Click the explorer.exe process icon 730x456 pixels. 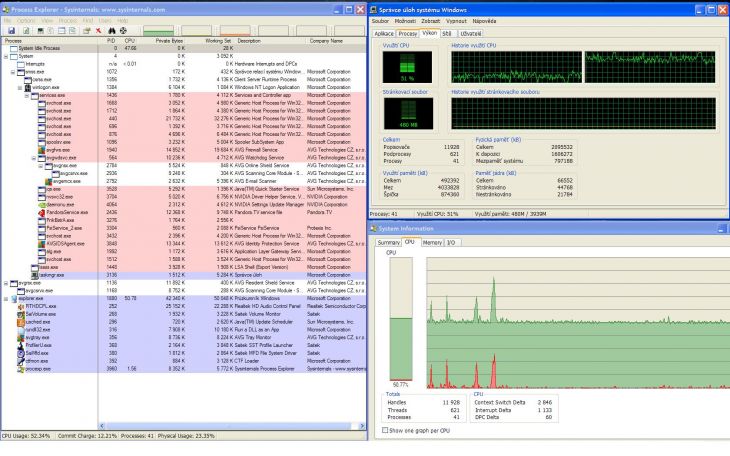pos(14,299)
